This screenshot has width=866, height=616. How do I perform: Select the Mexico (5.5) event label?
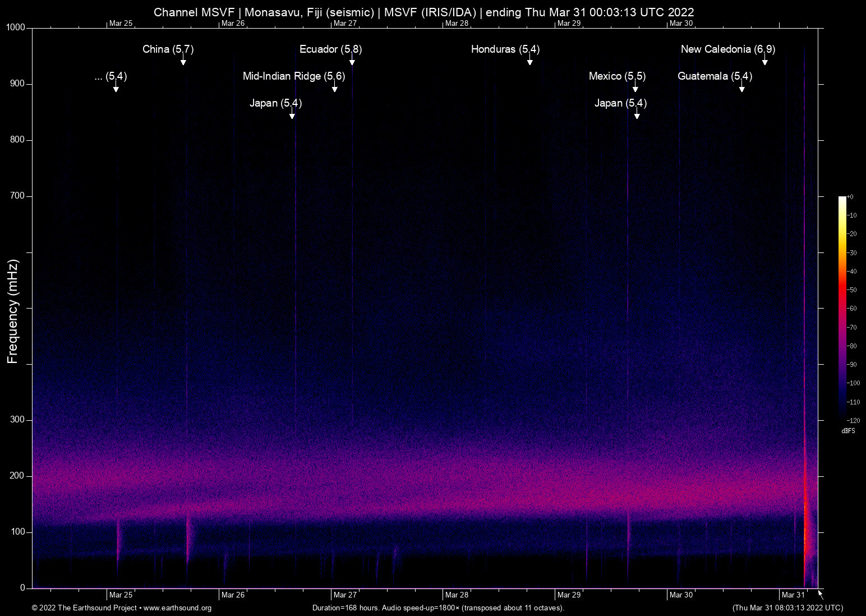pyautogui.click(x=617, y=76)
